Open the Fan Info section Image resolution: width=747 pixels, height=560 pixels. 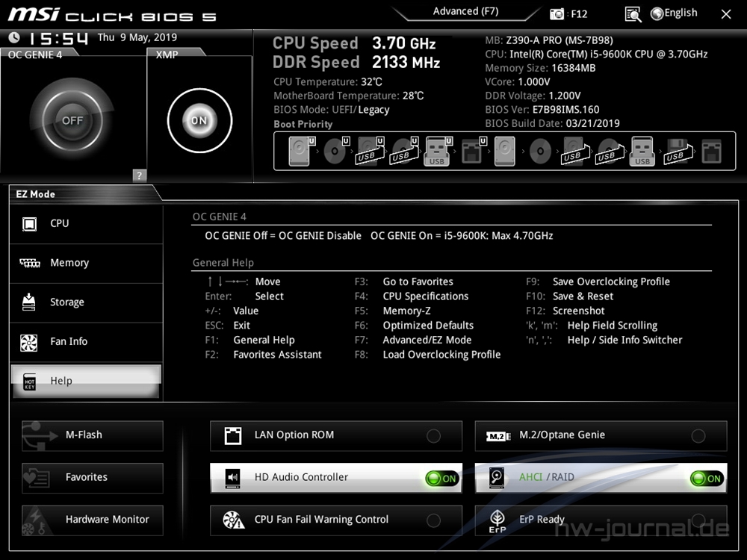(x=86, y=342)
